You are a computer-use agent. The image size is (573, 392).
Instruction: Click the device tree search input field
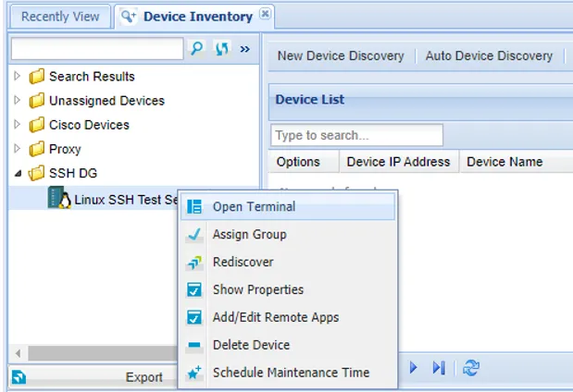[97, 49]
